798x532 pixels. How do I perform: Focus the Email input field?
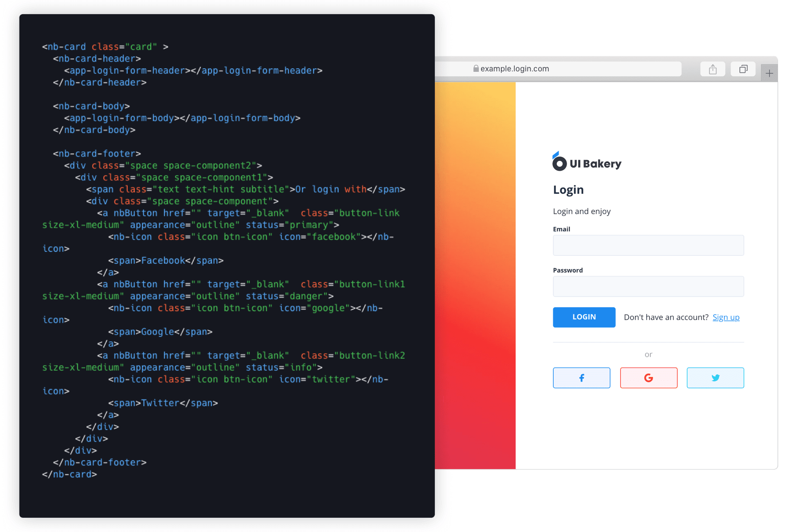click(x=648, y=245)
